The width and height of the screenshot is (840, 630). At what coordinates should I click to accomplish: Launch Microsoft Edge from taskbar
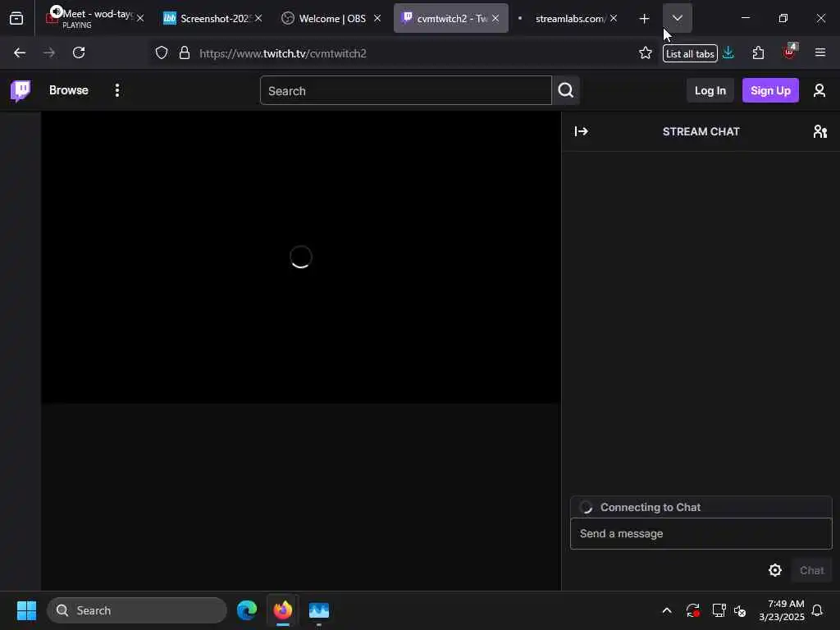pyautogui.click(x=247, y=610)
